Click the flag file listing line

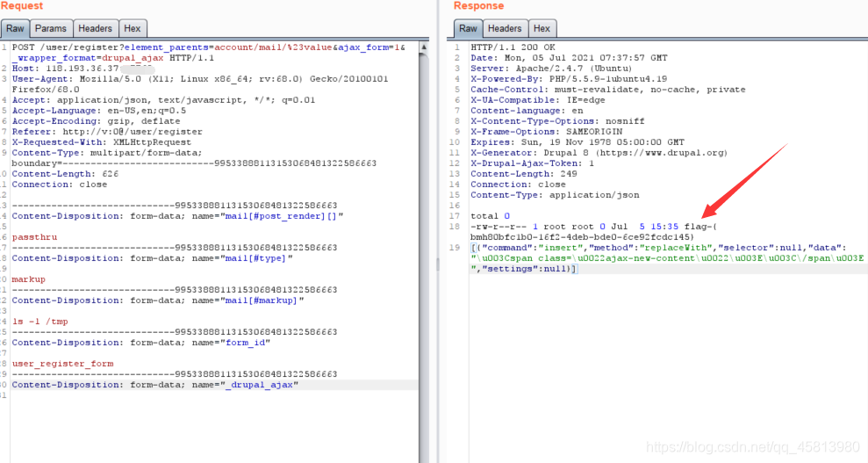point(593,232)
